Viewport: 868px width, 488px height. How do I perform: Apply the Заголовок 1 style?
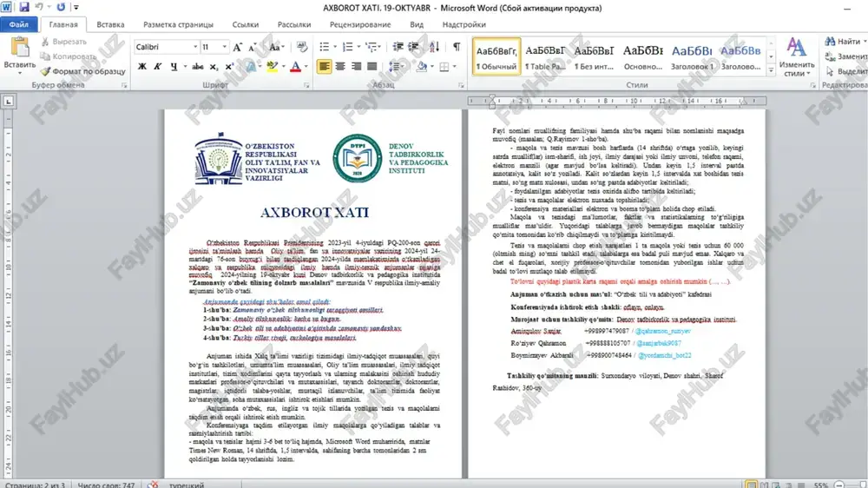(692, 57)
